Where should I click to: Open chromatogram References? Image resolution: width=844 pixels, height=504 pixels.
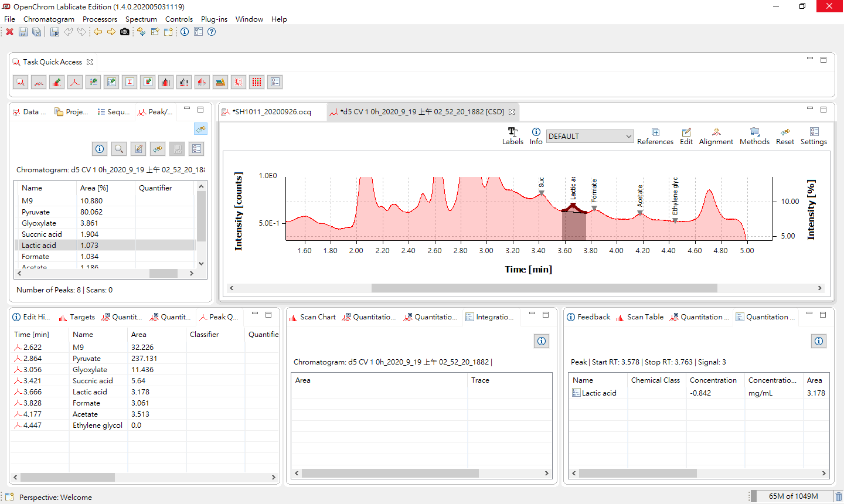tap(655, 136)
